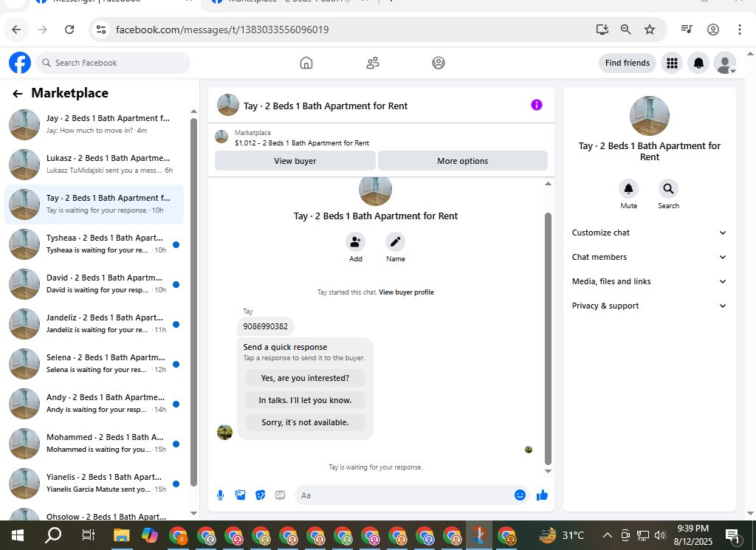Open site information icon in address bar
Viewport: 756px width, 550px height.
click(100, 30)
